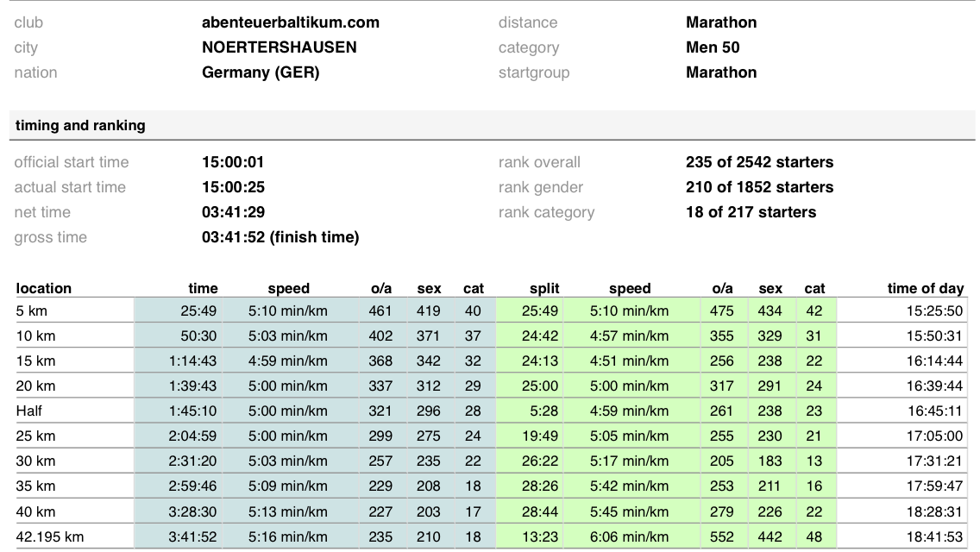This screenshot has height=552, width=980.
Task: Click the finish time of day 18:41:53
Action: [x=933, y=536]
